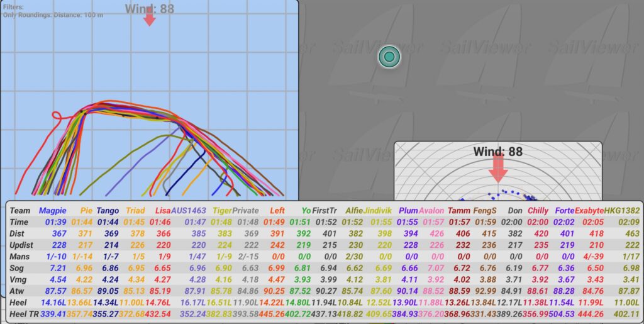
Task: Click the small loop in the red boat track
Action: (x=57, y=116)
